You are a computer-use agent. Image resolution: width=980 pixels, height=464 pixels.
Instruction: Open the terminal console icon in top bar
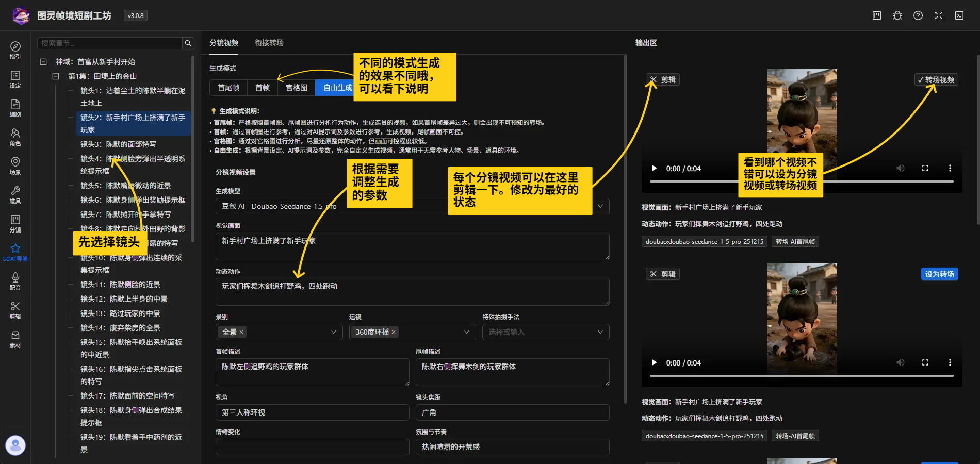[959, 15]
